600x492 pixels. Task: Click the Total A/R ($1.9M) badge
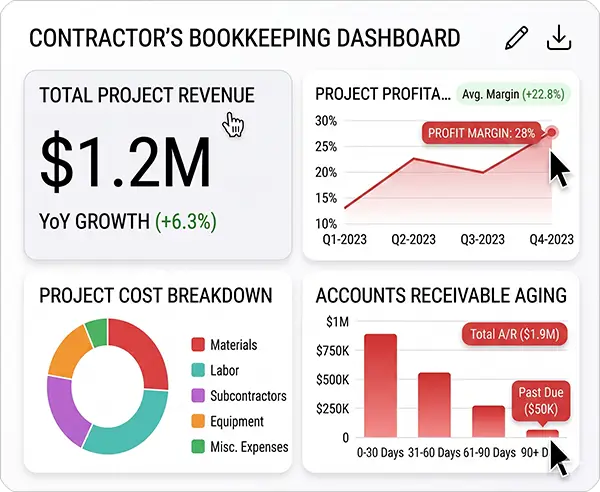pos(515,334)
